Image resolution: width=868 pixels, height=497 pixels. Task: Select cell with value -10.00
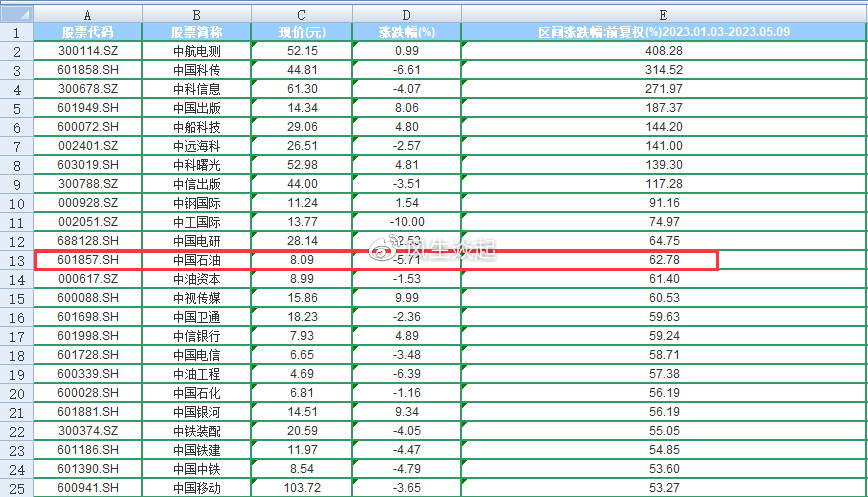[x=407, y=222]
